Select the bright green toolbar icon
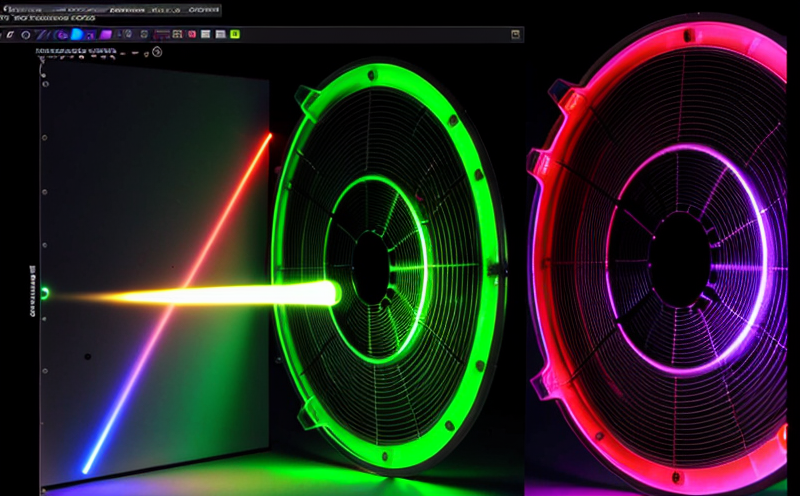800x496 pixels. coord(234,34)
